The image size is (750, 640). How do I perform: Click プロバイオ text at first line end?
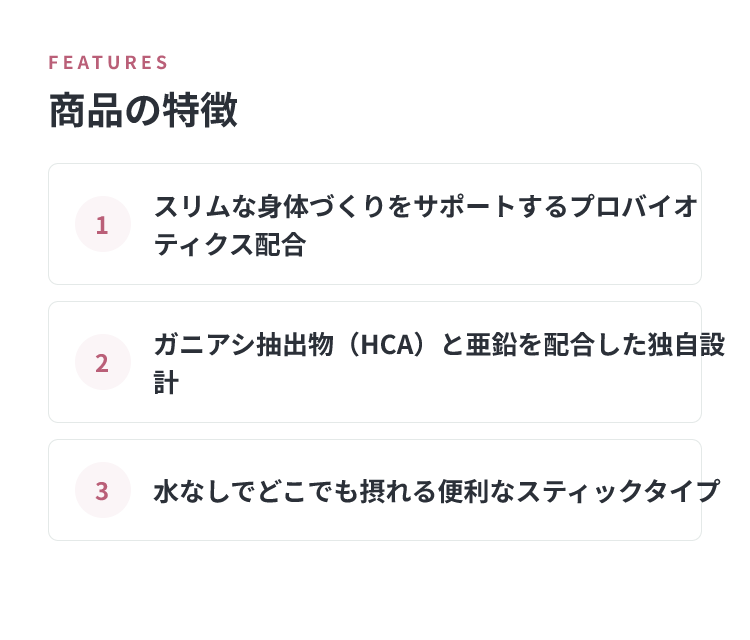click(x=634, y=207)
